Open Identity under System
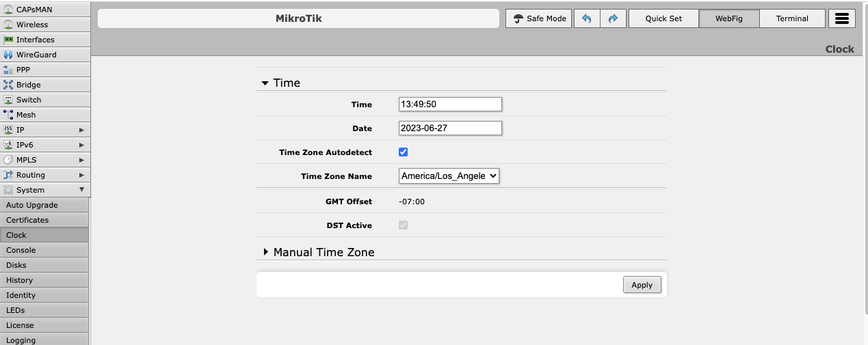Screen dimensions: 868x345 (x=44, y=295)
